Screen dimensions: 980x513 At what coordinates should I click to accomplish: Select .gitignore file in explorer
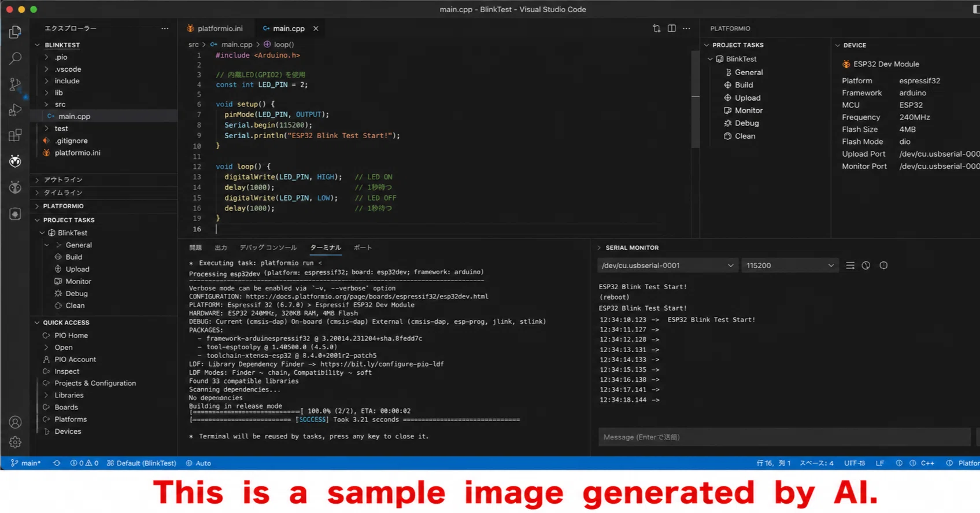(x=71, y=141)
